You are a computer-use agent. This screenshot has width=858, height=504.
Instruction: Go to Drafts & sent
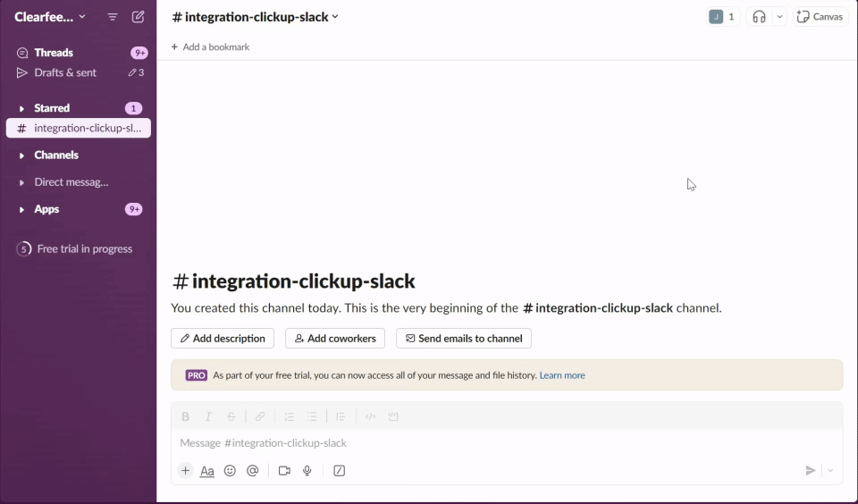pos(65,72)
